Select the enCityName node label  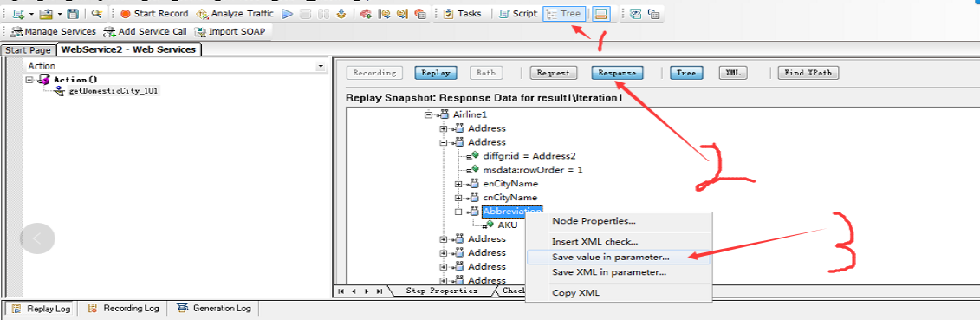click(510, 184)
